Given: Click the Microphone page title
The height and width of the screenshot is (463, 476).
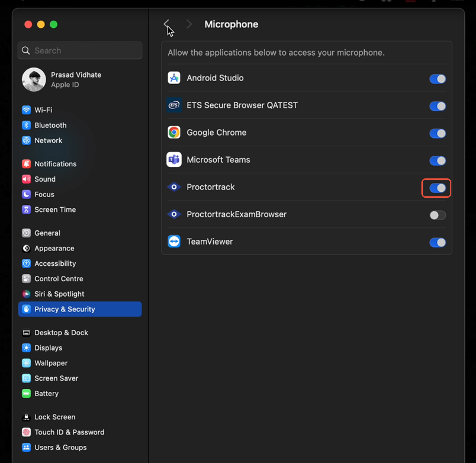Looking at the screenshot, I should [x=232, y=24].
